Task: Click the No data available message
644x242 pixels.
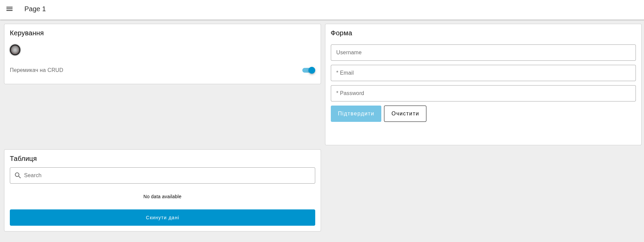Action: (x=162, y=197)
